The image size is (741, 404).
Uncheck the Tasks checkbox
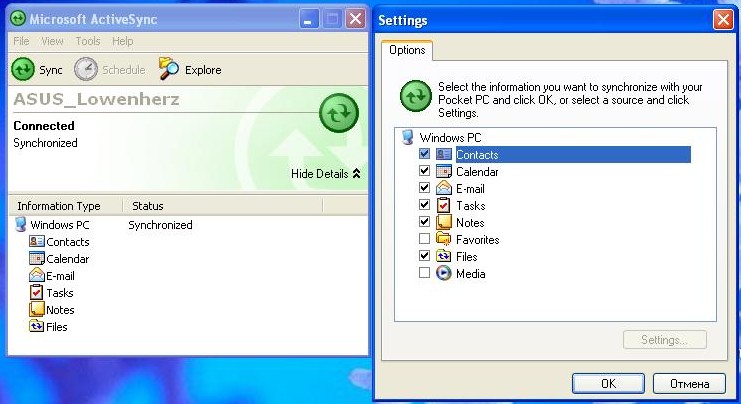pos(424,205)
